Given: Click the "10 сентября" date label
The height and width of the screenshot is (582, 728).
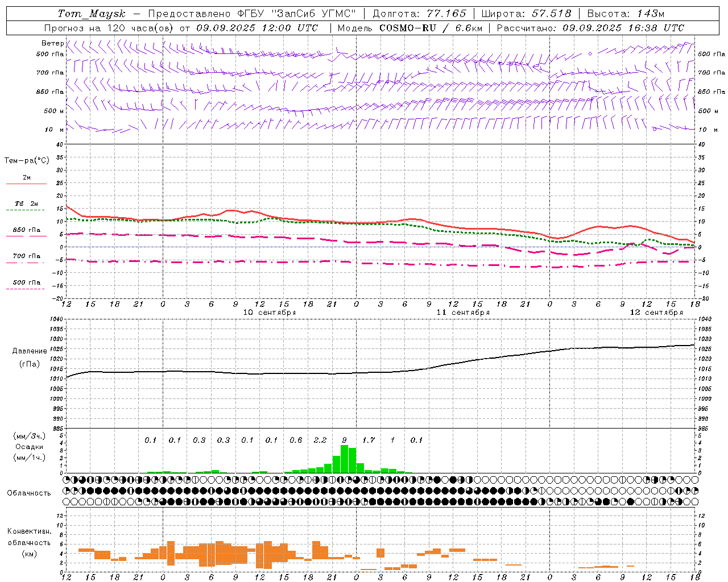Looking at the screenshot, I should coord(270,313).
